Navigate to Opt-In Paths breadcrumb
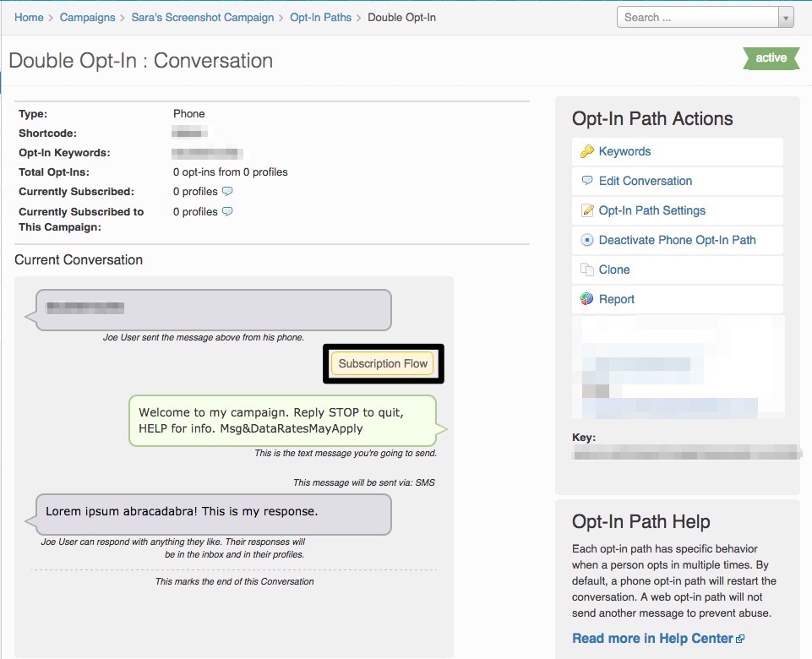 tap(320, 17)
